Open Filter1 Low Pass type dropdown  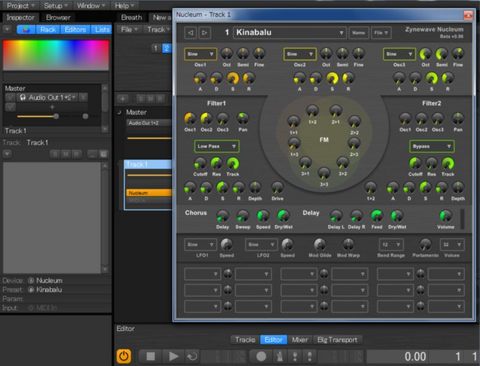(x=217, y=146)
